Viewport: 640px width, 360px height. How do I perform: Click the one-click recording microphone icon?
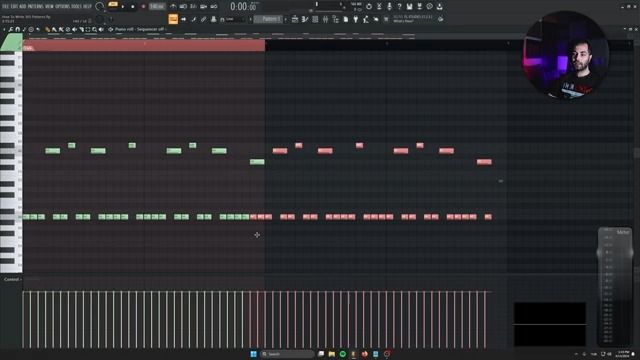[x=389, y=7]
